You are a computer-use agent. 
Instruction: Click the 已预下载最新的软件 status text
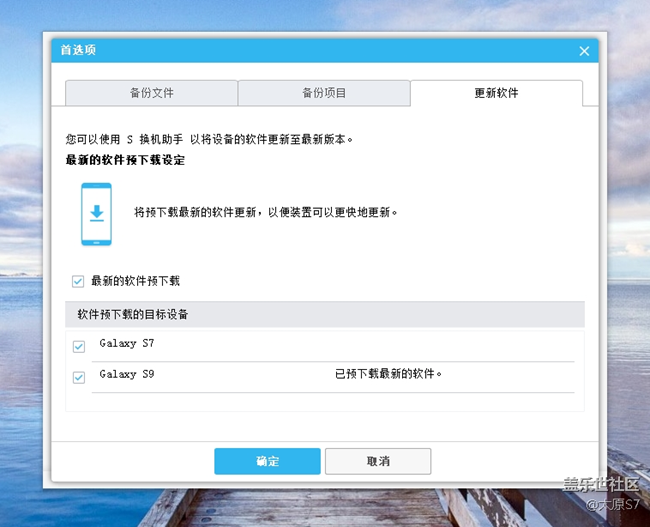(388, 374)
